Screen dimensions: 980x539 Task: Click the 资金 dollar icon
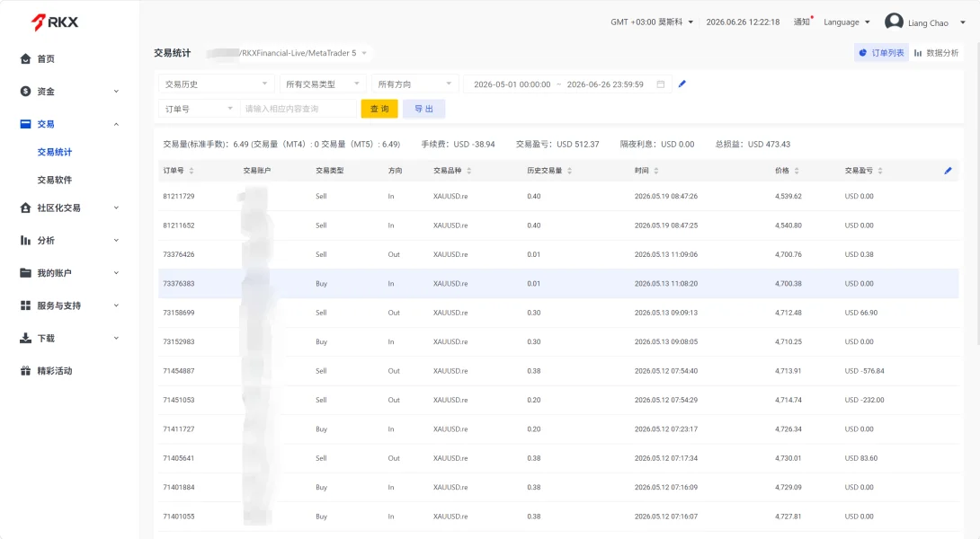(26, 92)
